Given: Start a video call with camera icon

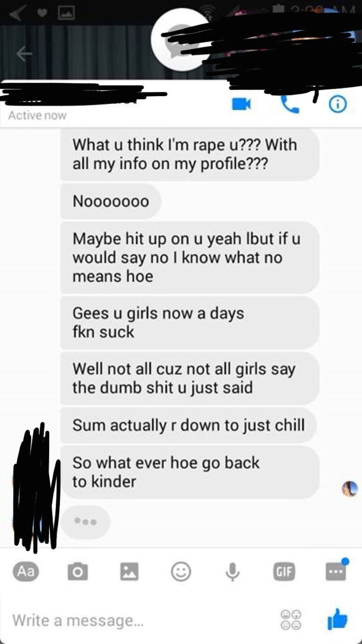Looking at the screenshot, I should [241, 104].
